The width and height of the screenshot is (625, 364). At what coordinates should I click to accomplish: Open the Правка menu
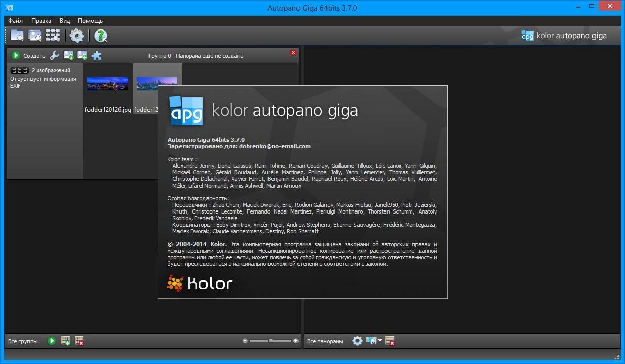click(41, 21)
